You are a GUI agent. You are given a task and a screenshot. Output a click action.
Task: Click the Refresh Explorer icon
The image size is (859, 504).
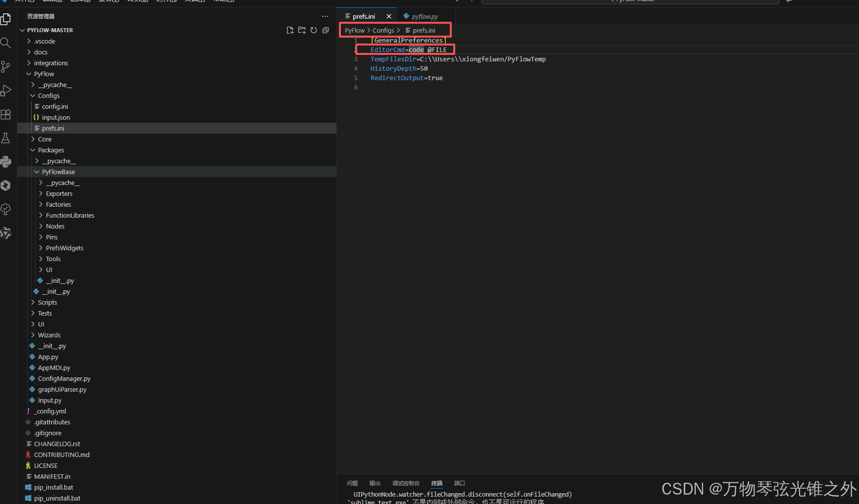coord(314,30)
